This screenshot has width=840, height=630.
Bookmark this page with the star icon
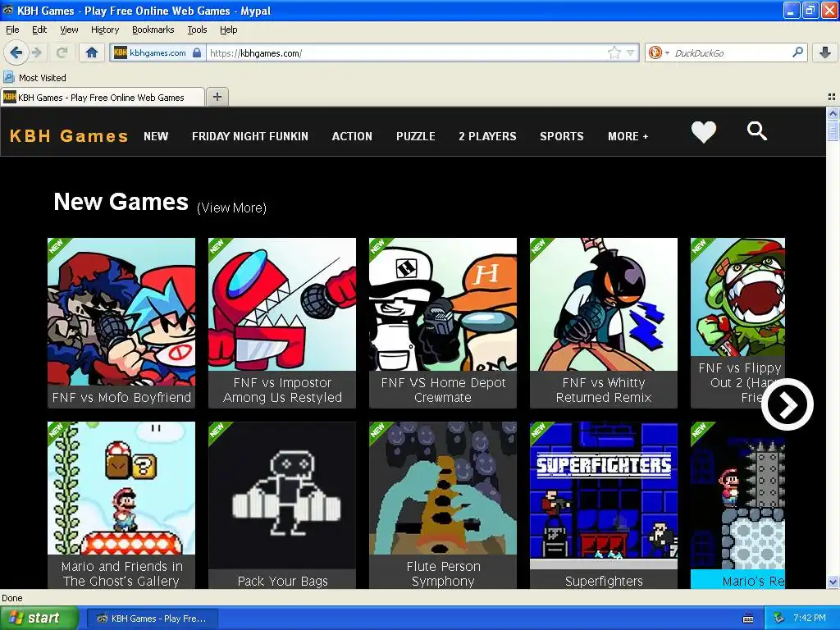point(614,52)
